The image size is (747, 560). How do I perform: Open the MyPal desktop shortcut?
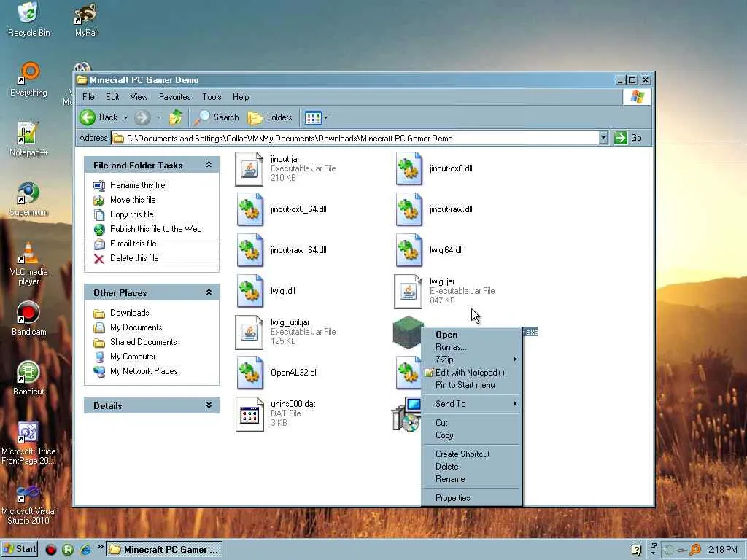tap(86, 20)
